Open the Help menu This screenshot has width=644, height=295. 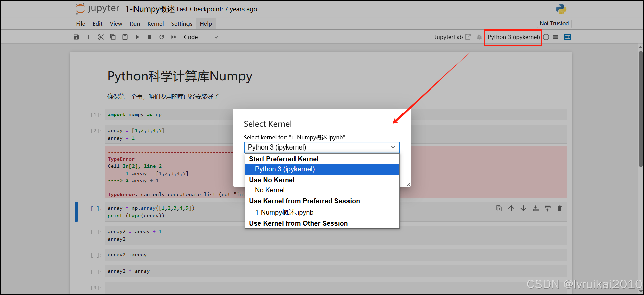pos(206,24)
